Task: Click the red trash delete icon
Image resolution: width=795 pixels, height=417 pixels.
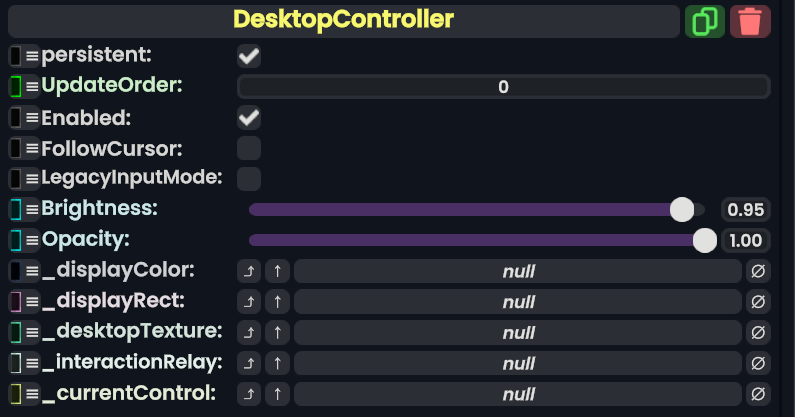Action: pos(750,21)
